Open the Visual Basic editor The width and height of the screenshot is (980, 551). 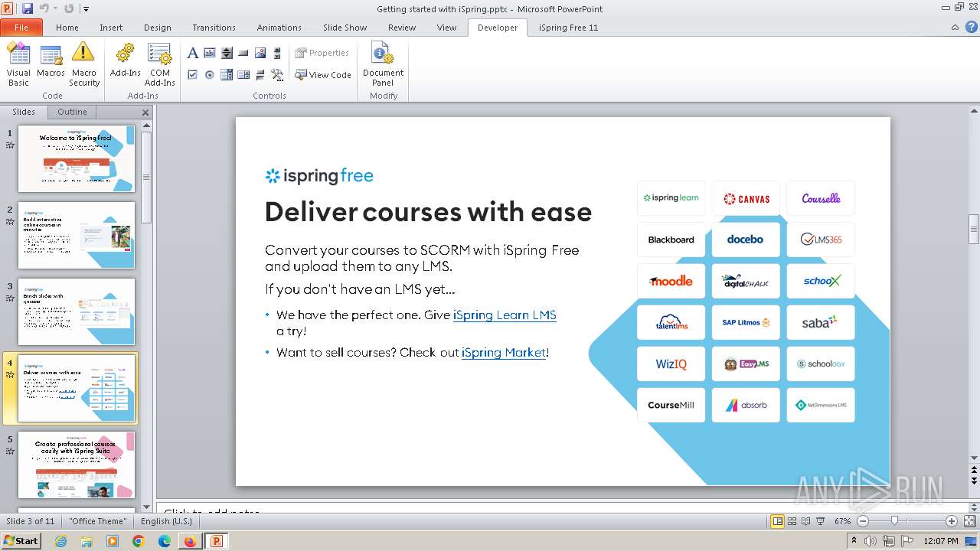click(18, 64)
